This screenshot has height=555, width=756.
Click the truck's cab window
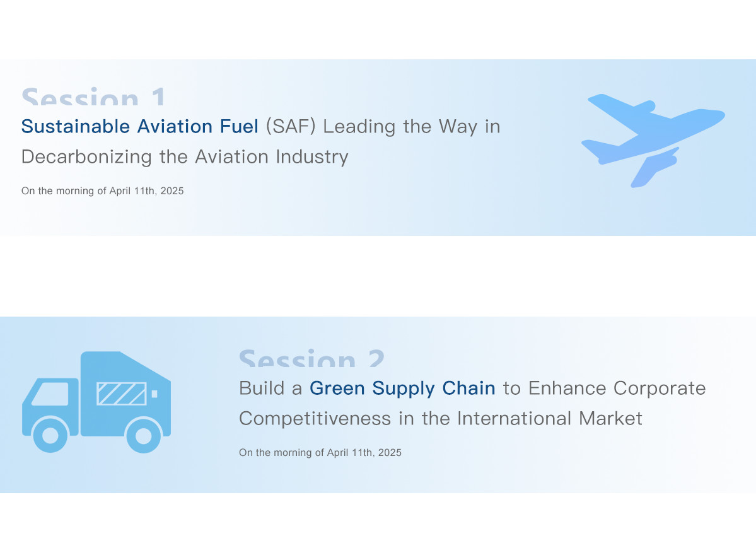(50, 394)
